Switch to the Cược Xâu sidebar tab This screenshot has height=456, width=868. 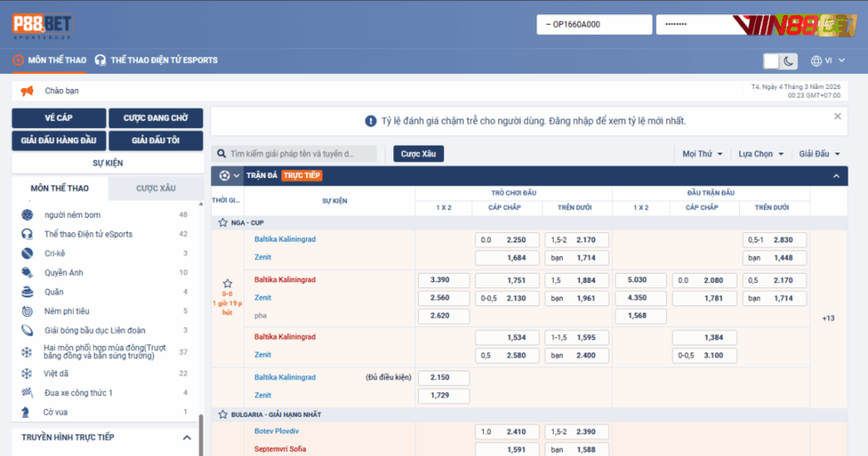click(x=156, y=188)
